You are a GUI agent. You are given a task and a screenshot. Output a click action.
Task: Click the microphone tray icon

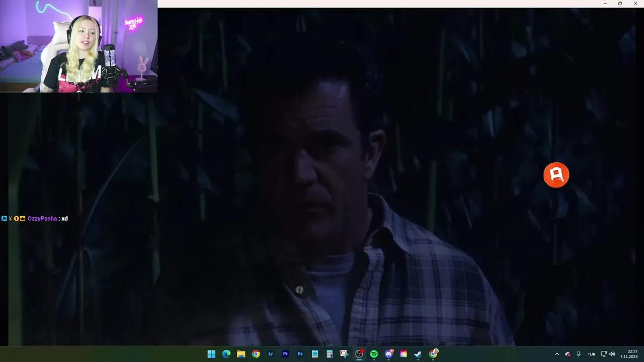(x=579, y=354)
